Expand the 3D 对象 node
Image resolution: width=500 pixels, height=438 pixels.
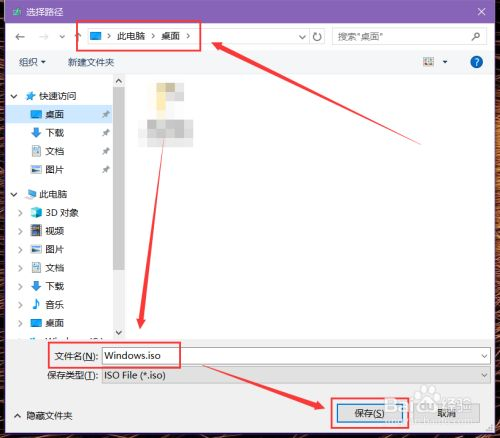(20, 213)
